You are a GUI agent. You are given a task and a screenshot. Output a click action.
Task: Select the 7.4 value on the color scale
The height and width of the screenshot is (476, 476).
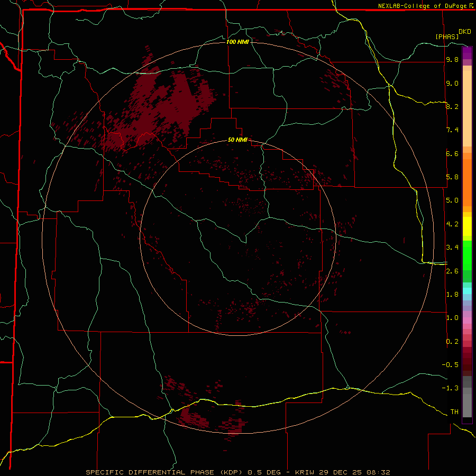(452, 130)
